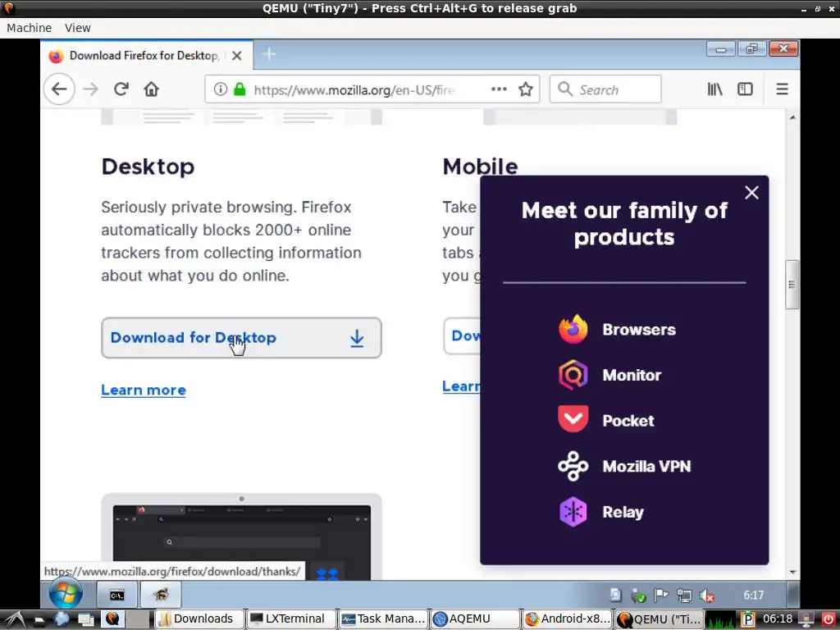
Task: Follow the Learn more link under Mobile
Action: click(x=461, y=386)
